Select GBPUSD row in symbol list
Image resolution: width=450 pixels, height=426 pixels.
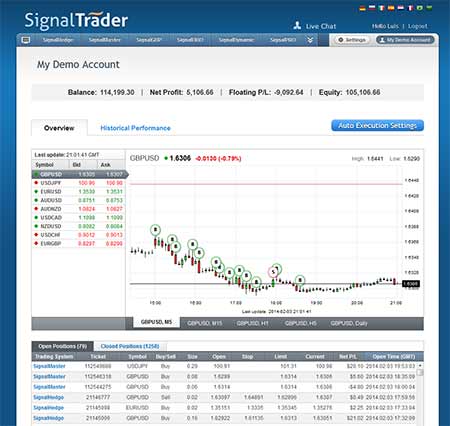tap(79, 174)
